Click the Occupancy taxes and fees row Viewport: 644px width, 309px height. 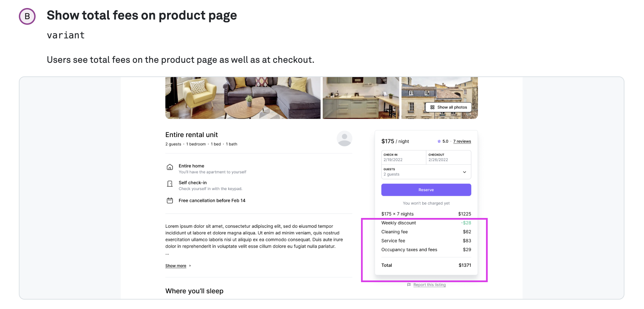(x=426, y=250)
